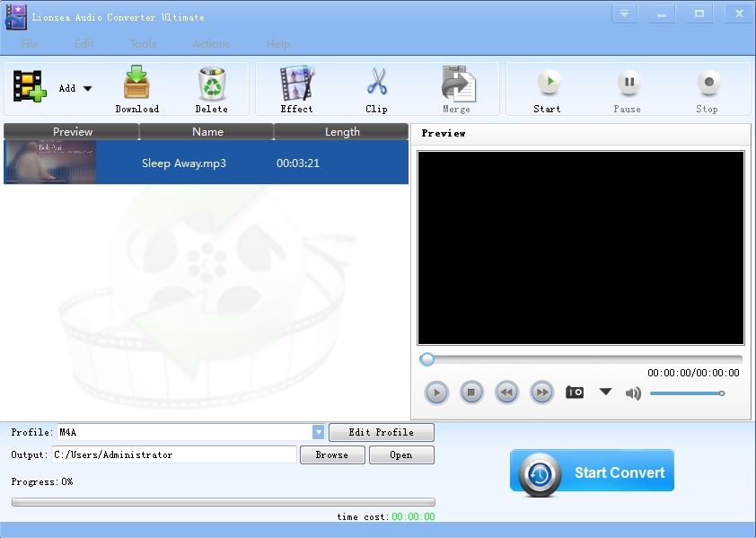
Task: Select the Clip scissors tool
Action: 376,89
